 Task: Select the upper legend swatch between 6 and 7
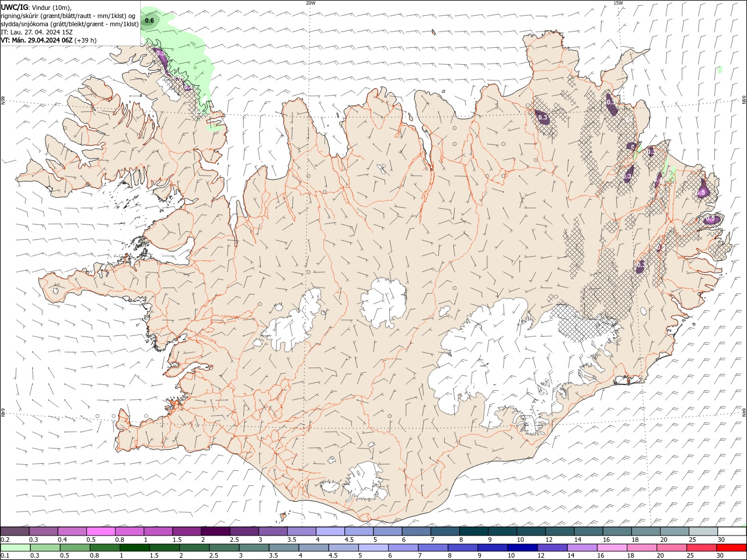pos(416,531)
